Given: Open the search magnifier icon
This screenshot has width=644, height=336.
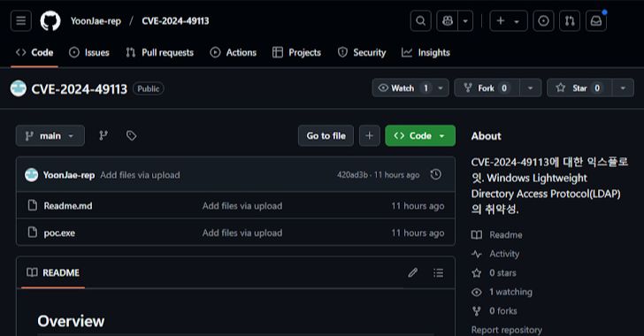Looking at the screenshot, I should coord(420,21).
